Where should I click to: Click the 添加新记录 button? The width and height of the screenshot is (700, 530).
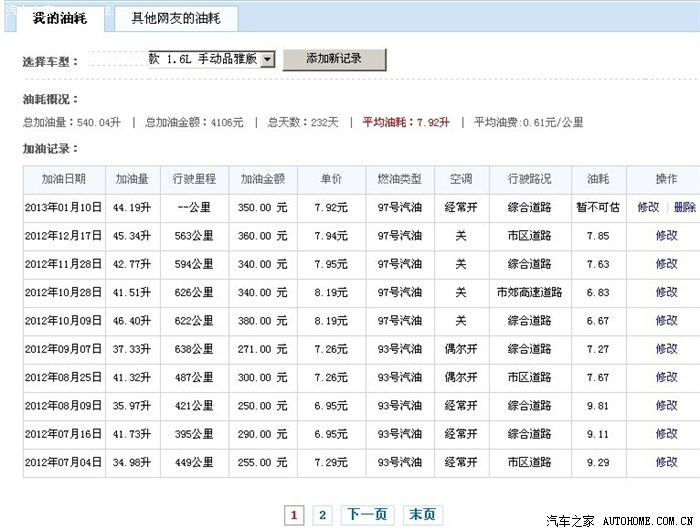click(334, 59)
